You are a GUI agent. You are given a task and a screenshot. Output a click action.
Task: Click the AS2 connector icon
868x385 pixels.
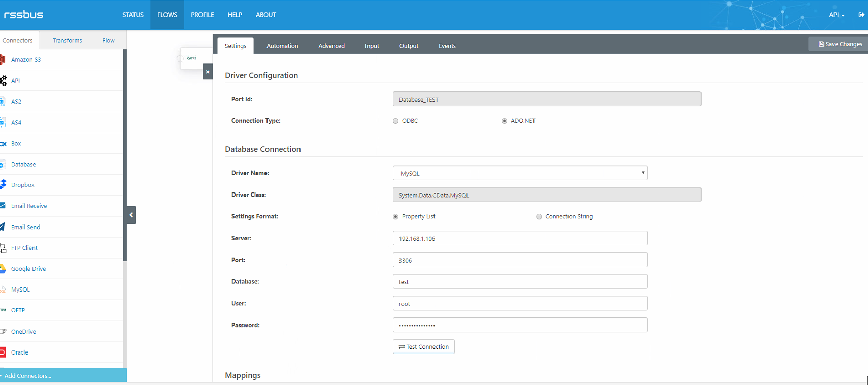click(x=3, y=101)
